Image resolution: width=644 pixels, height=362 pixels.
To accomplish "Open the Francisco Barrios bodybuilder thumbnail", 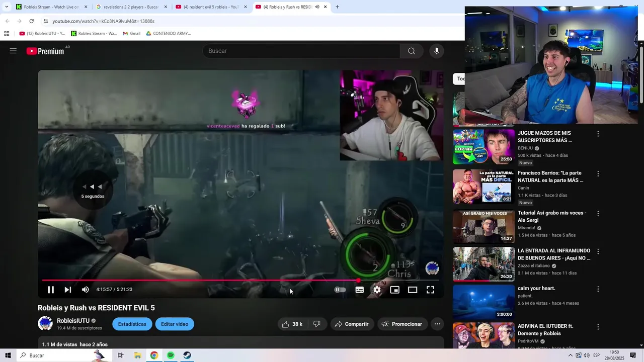I will point(484,187).
